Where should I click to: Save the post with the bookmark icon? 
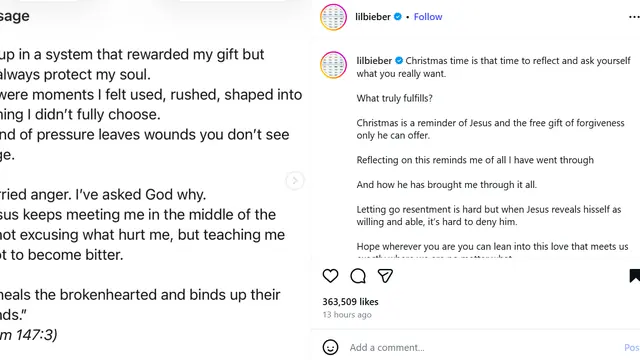click(634, 276)
